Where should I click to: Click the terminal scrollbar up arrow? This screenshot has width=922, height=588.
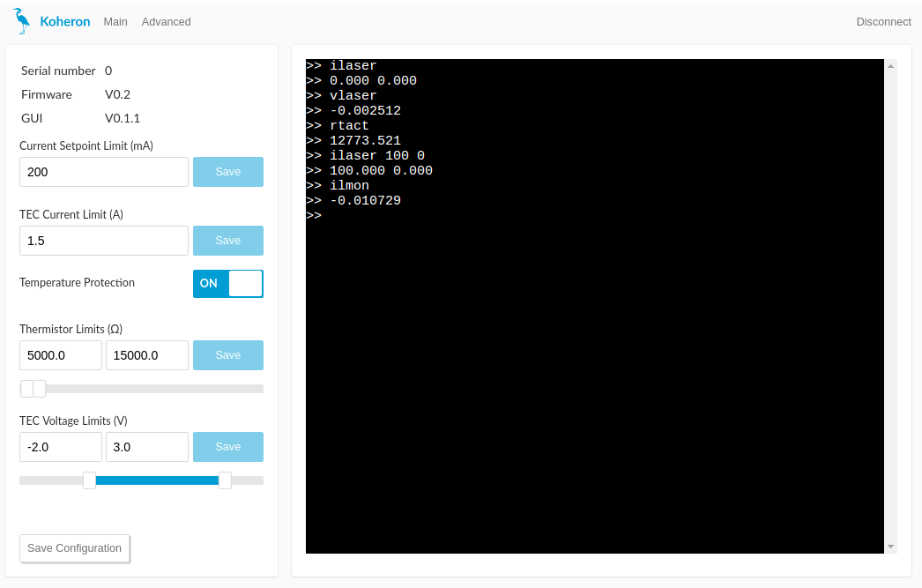point(890,66)
